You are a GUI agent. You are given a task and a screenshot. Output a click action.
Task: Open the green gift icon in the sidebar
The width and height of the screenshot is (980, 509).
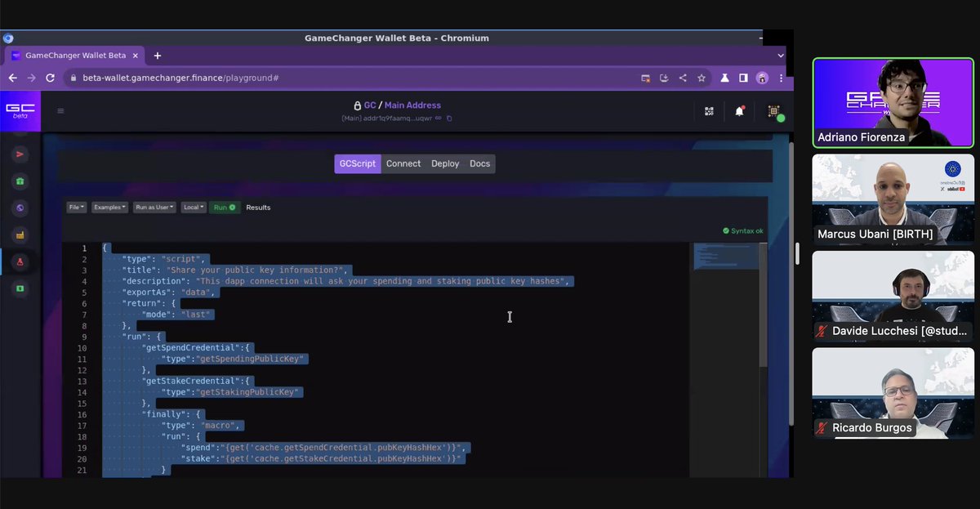20,181
